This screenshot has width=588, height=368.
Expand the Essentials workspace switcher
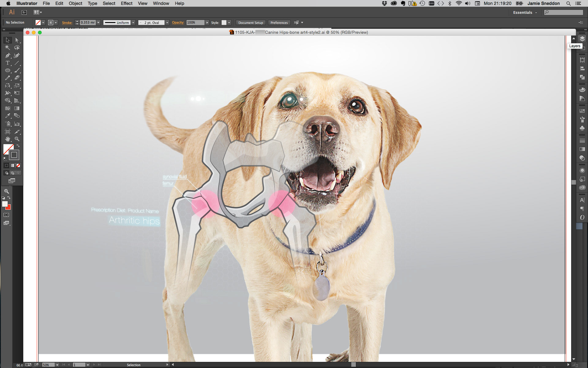click(x=525, y=13)
